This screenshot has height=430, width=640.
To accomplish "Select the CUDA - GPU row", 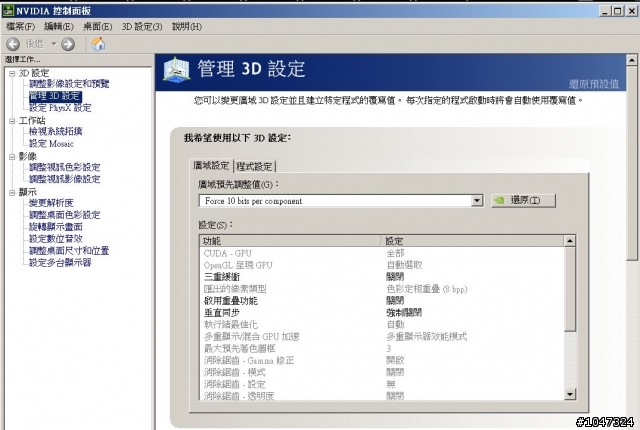I will tap(382, 253).
